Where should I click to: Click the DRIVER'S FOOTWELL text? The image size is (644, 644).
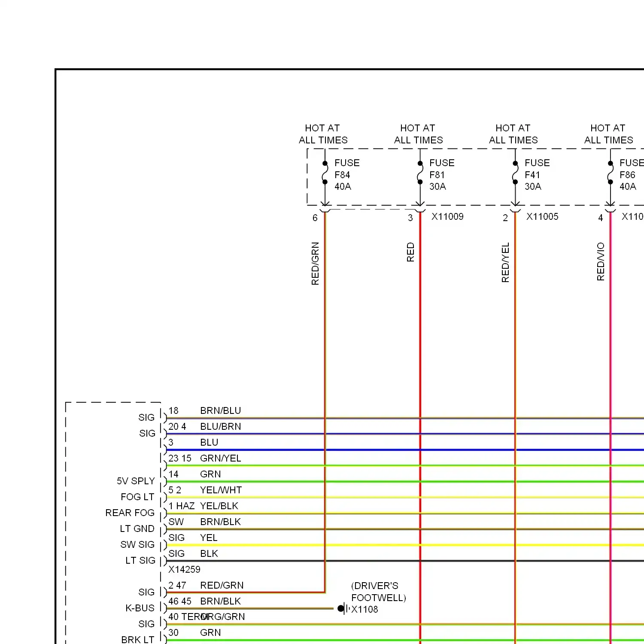tap(379, 592)
